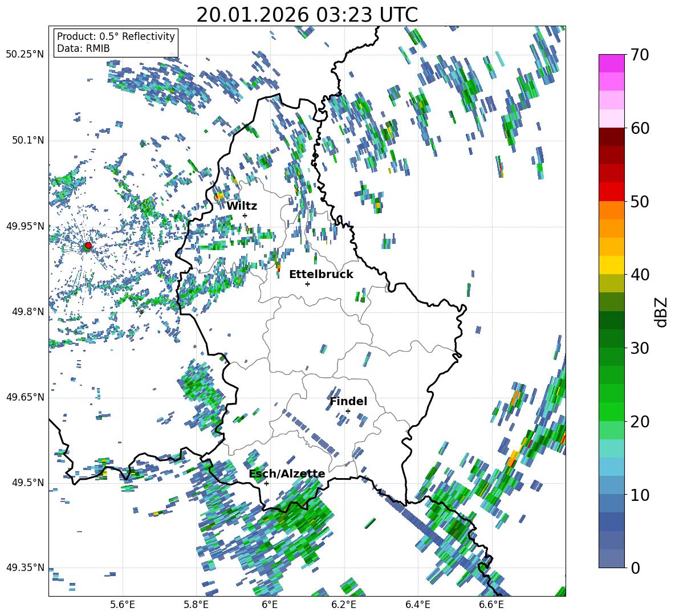
Task: Select the cross marker below Findel
Action: [x=348, y=411]
